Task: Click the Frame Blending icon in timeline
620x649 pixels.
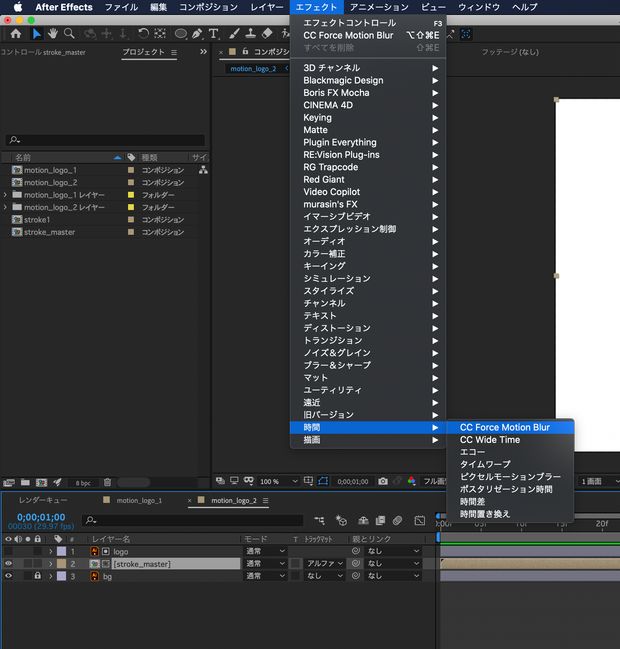Action: (380, 521)
